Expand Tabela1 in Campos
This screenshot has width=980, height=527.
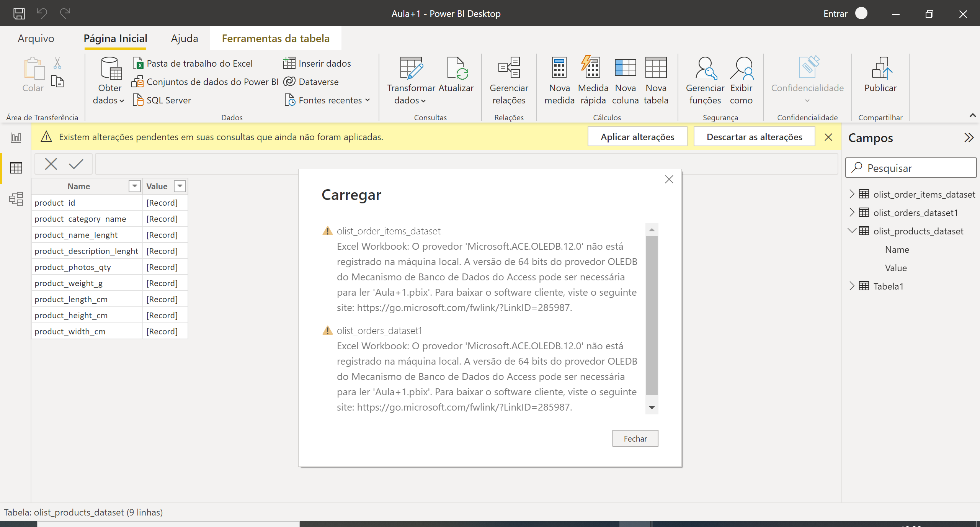click(x=852, y=286)
